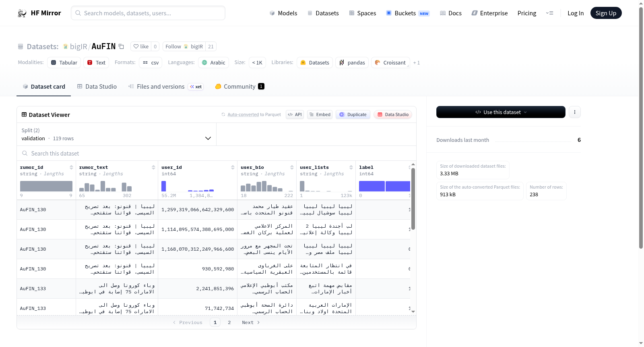This screenshot has height=347, width=644.
Task: Switch to the Dataset card tab
Action: (43, 86)
